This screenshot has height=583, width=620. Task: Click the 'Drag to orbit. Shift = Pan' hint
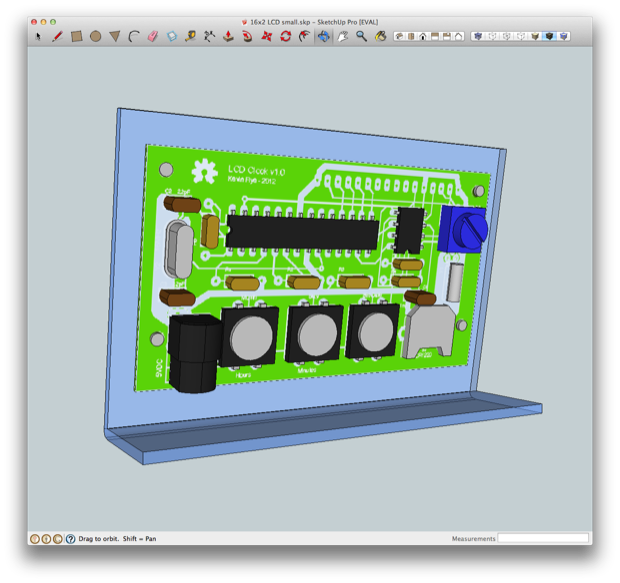[117, 539]
